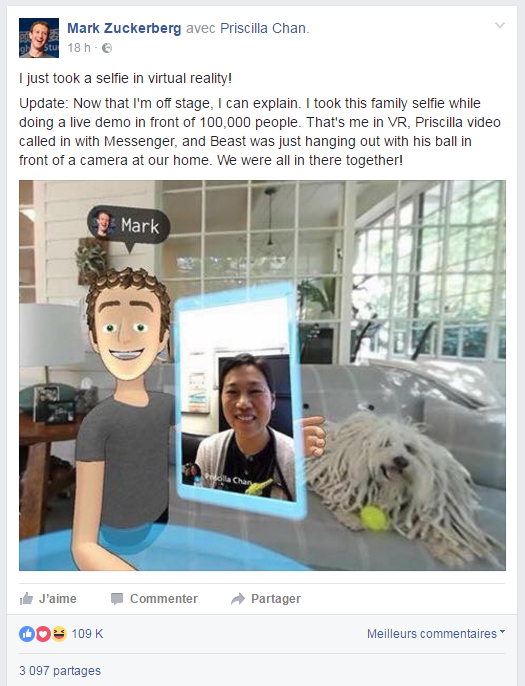Image resolution: width=525 pixels, height=686 pixels.
Task: Click the blue Like reaction icon
Action: point(27,634)
